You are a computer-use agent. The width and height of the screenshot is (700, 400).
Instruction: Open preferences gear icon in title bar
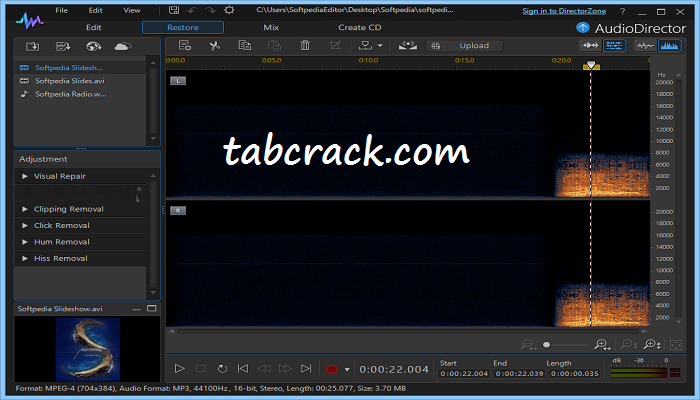click(229, 10)
